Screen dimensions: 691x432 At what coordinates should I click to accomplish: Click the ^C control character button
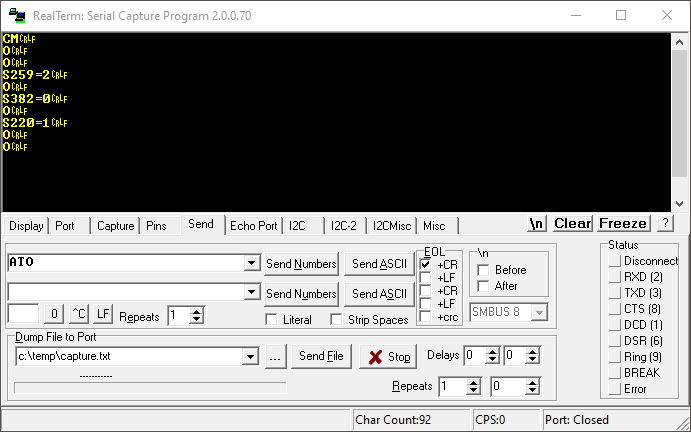pos(80,315)
